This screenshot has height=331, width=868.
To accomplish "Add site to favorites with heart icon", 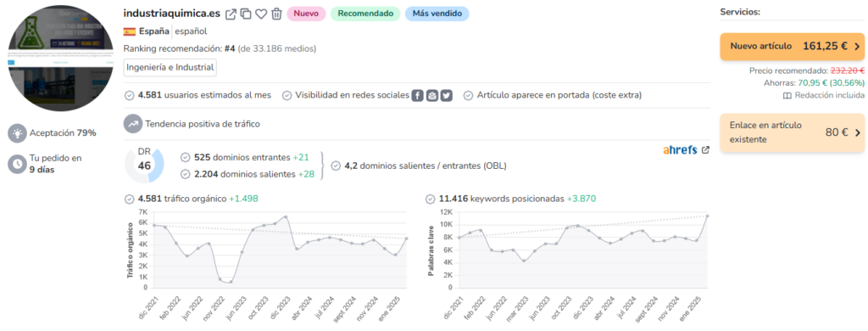I will pyautogui.click(x=261, y=14).
